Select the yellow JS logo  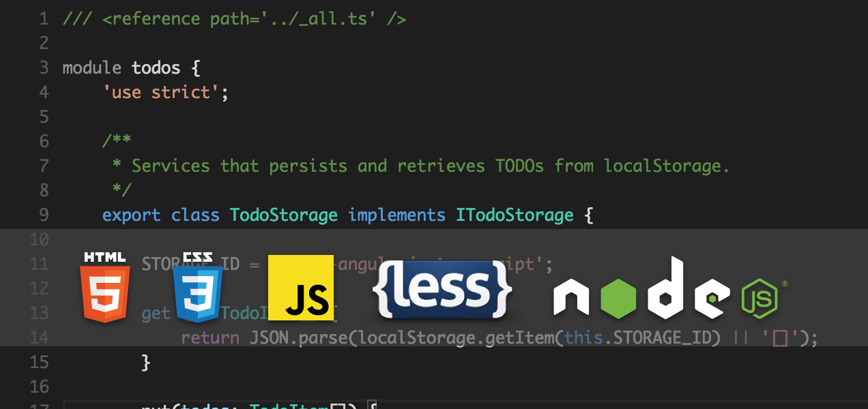pyautogui.click(x=300, y=288)
